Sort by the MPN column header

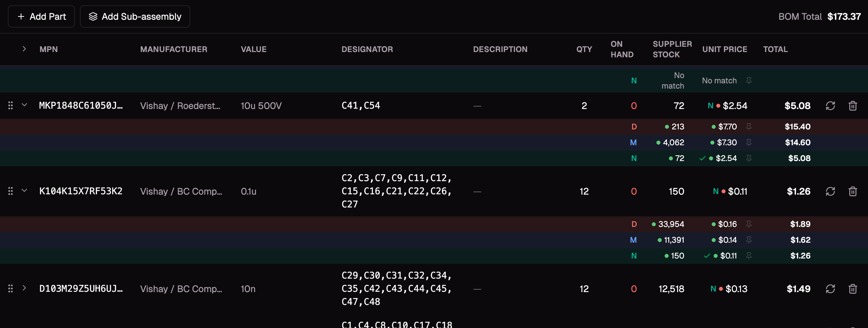pos(48,49)
